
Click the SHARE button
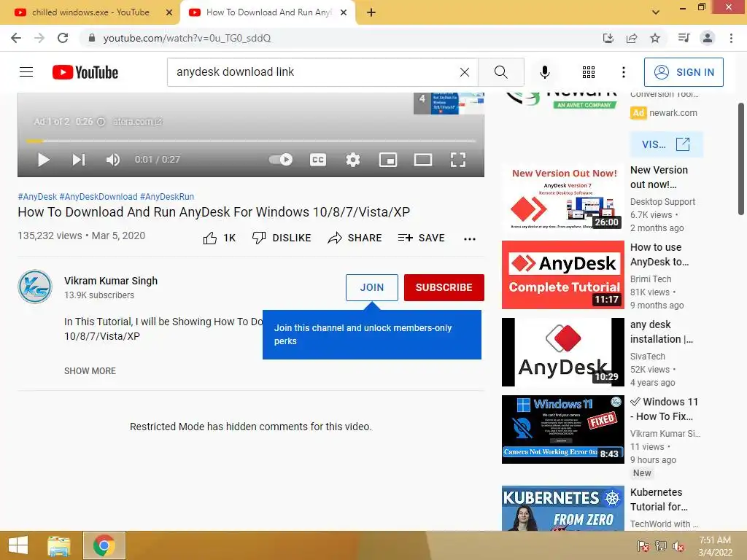(355, 238)
